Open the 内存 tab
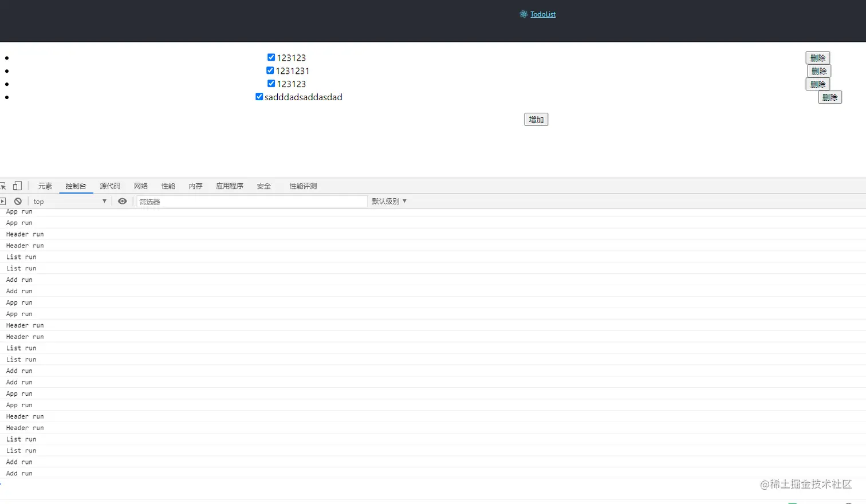The image size is (866, 504). (x=196, y=186)
